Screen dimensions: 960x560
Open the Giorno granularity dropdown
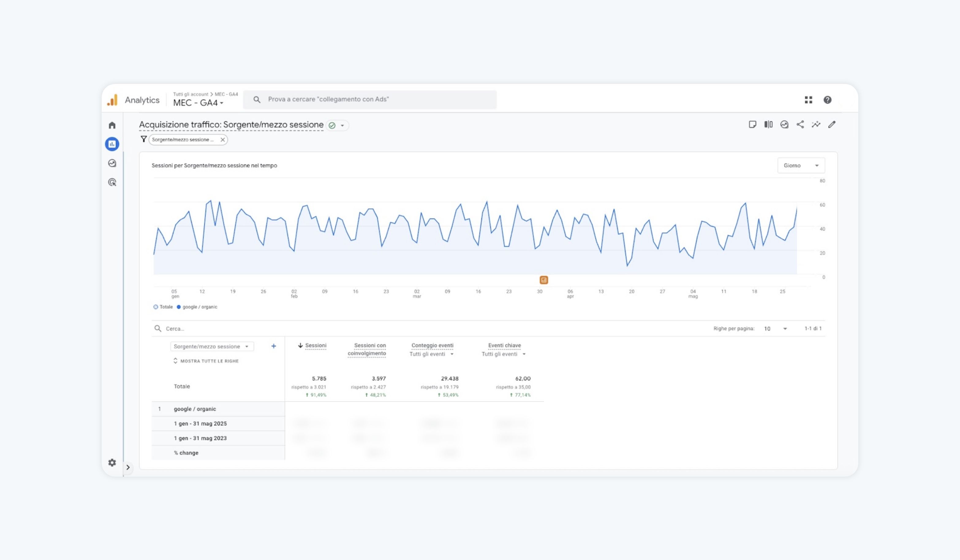tap(801, 166)
